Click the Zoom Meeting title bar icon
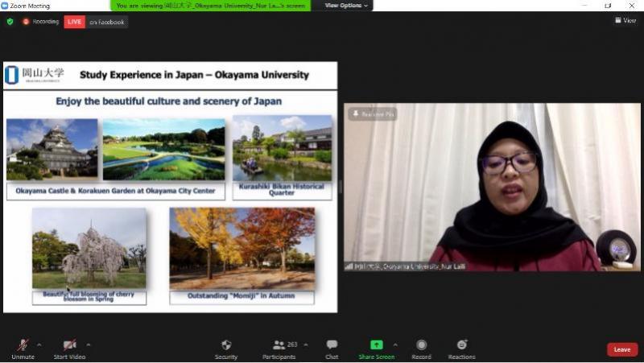Viewport: 644px width, 363px height. (5, 6)
